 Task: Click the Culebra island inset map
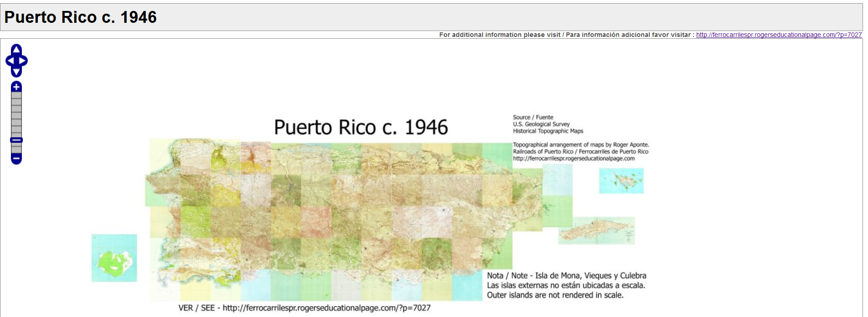point(621,181)
